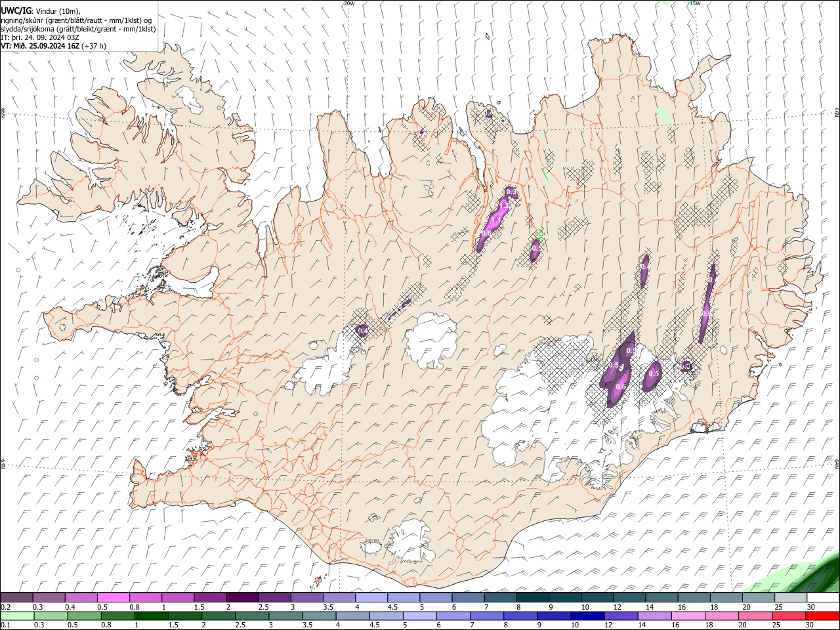Image resolution: width=840 pixels, height=630 pixels.
Task: Click the light pink swatch labeled 16 in lower legend
Action: (688, 616)
